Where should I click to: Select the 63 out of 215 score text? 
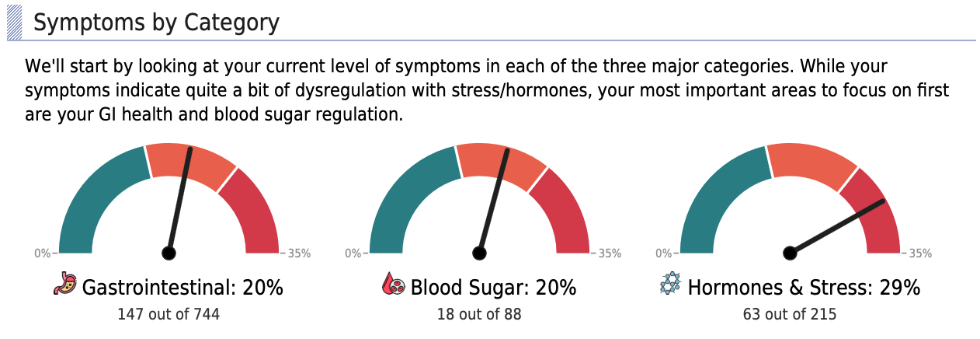[790, 315]
